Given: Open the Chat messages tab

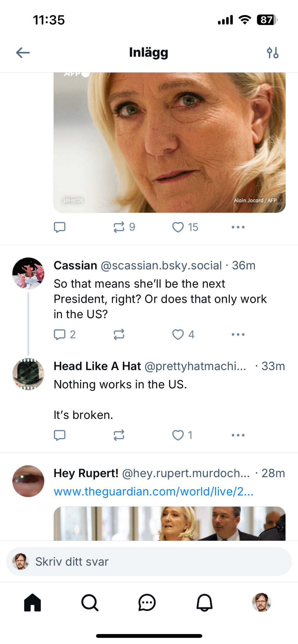Looking at the screenshot, I should point(147,602).
